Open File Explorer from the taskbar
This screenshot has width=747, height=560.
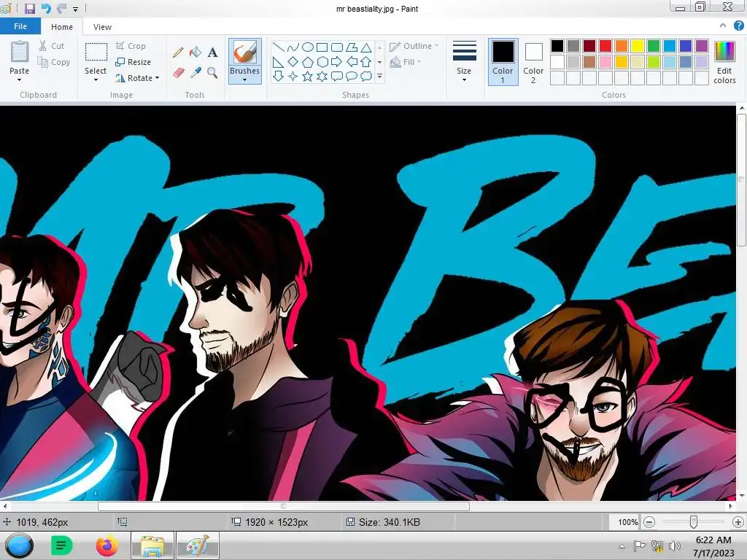tap(152, 545)
